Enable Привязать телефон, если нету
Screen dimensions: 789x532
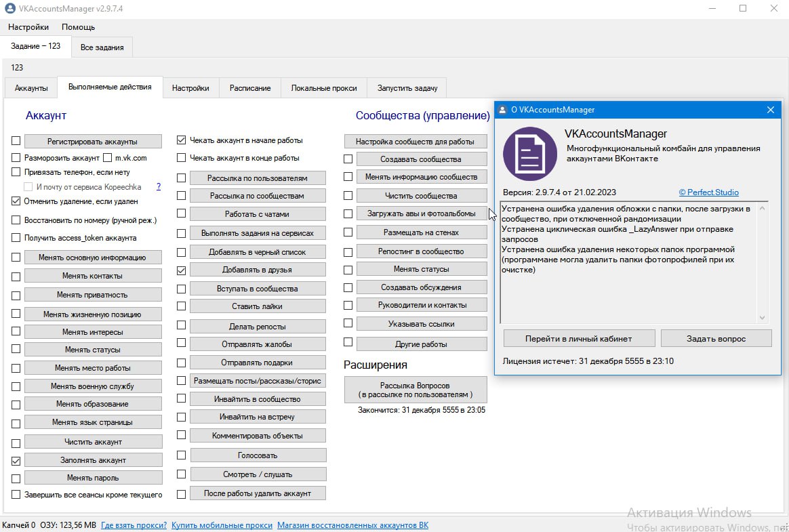(x=16, y=171)
